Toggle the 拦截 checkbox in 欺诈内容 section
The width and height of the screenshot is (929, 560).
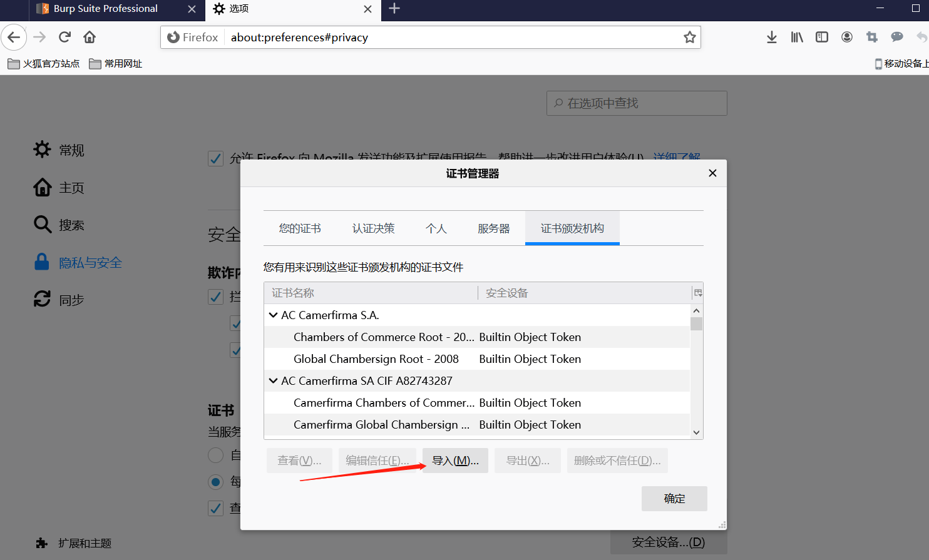(215, 297)
